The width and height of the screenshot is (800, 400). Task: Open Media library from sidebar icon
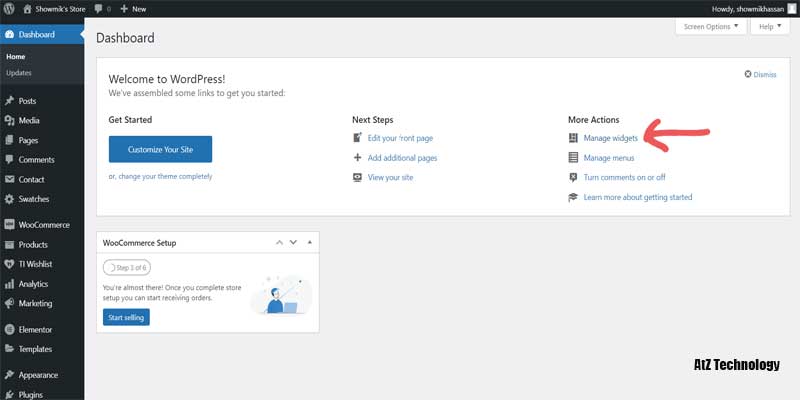tap(9, 121)
